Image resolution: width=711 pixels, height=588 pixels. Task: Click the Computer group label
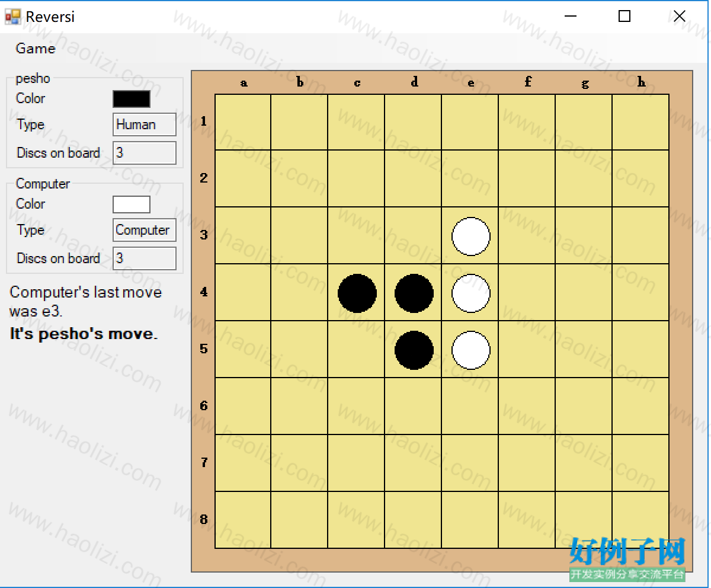tap(43, 184)
